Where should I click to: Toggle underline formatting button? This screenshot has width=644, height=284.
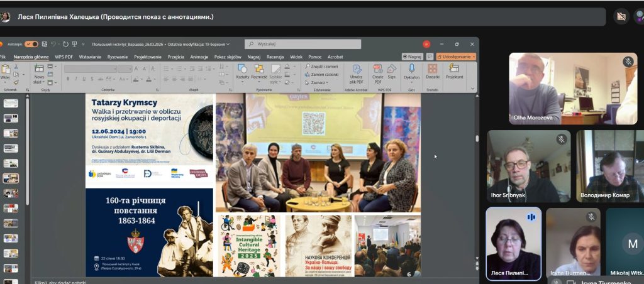click(x=84, y=79)
